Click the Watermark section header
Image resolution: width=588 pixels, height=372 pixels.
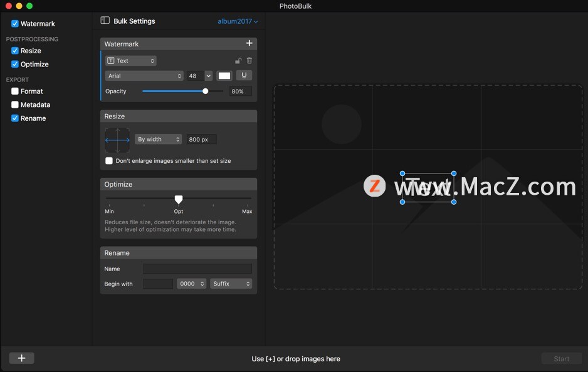pos(179,44)
